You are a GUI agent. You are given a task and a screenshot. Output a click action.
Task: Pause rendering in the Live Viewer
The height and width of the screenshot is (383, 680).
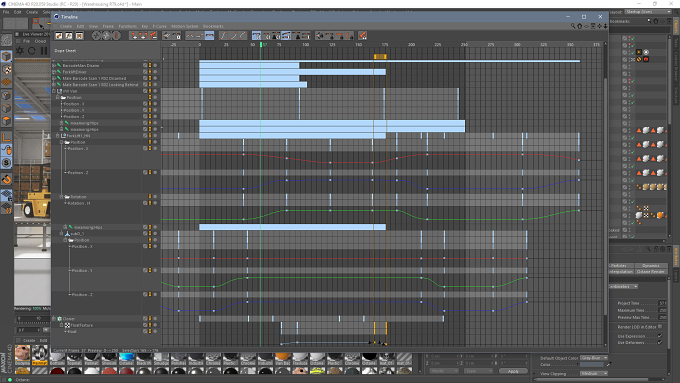click(44, 51)
